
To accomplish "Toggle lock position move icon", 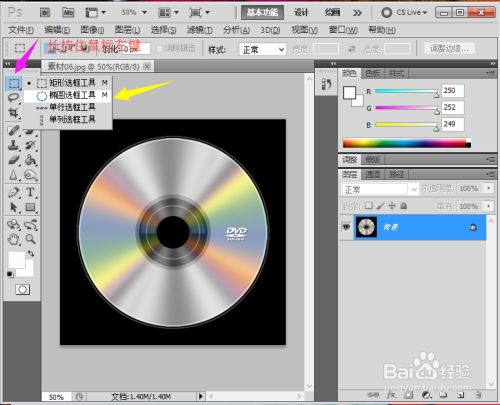I will (x=392, y=206).
